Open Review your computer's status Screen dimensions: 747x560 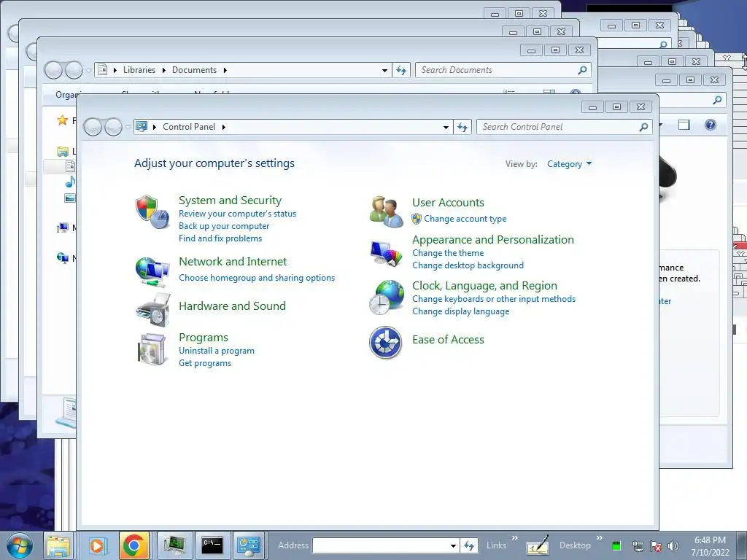[x=237, y=214]
